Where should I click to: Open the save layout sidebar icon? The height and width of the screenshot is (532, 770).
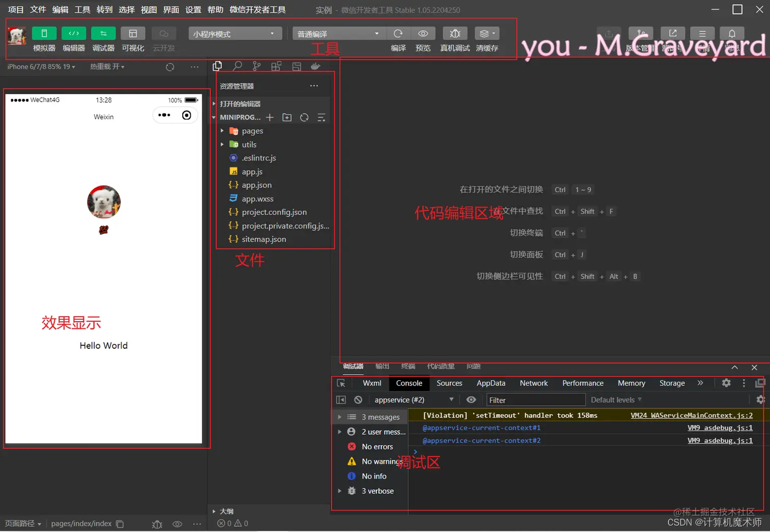pyautogui.click(x=296, y=66)
